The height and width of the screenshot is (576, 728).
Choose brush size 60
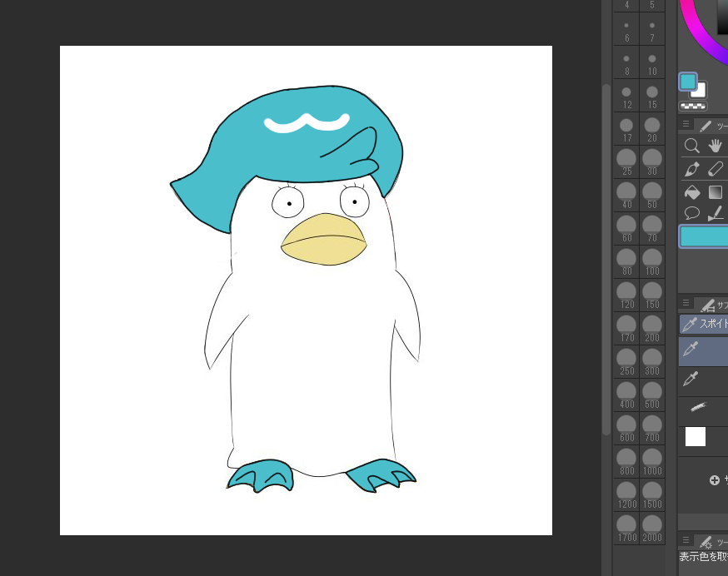pos(626,229)
